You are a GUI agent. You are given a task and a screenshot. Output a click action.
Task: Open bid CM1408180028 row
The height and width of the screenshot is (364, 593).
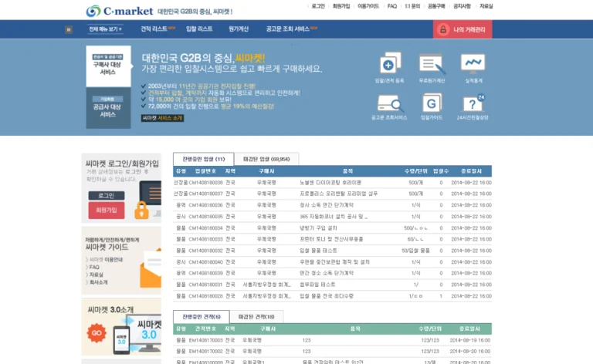pos(333,296)
